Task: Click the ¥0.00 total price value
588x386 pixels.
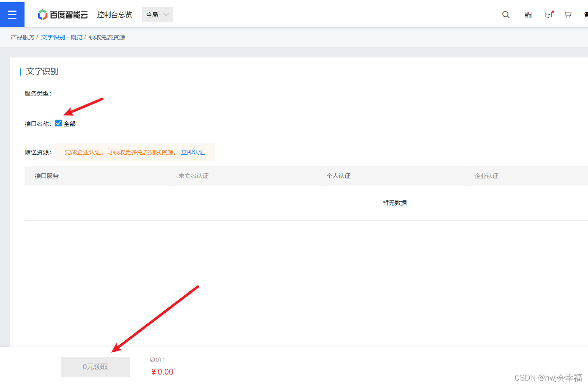Action: point(162,372)
